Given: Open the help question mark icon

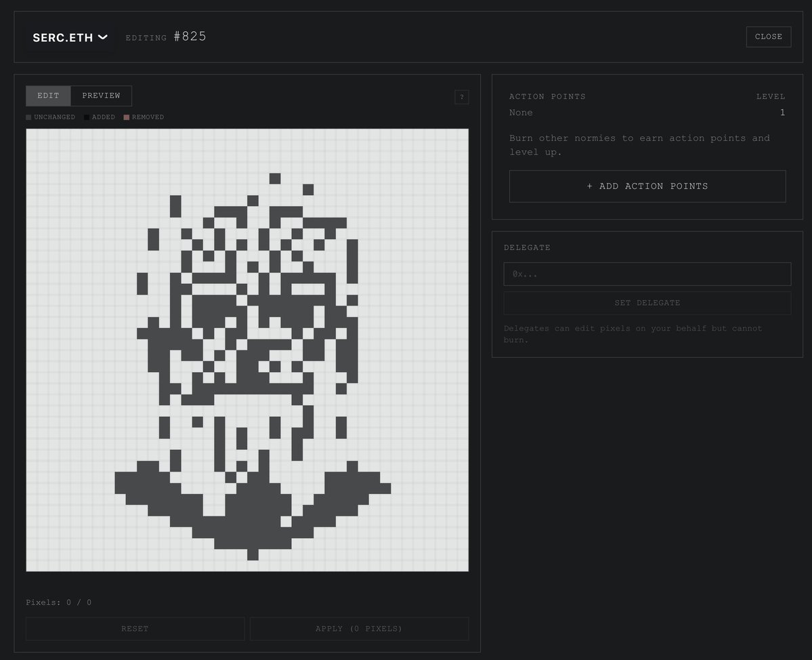Looking at the screenshot, I should 462,97.
